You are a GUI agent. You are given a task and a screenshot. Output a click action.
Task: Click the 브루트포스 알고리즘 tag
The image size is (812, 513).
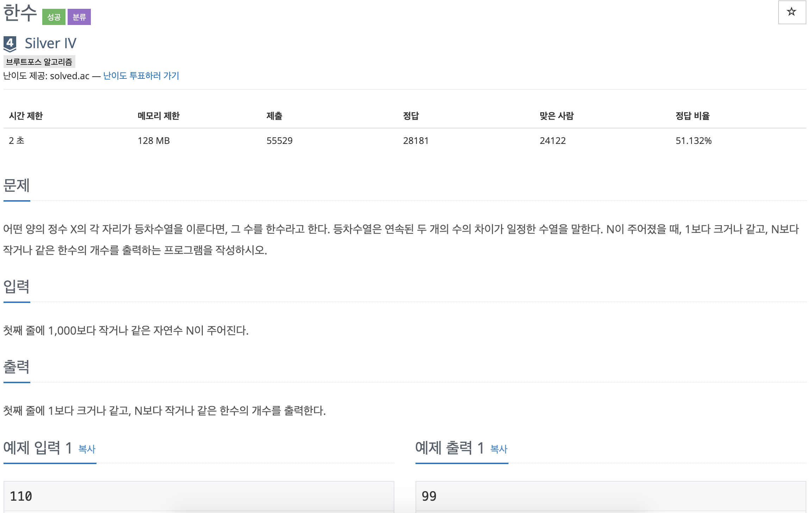tap(39, 62)
